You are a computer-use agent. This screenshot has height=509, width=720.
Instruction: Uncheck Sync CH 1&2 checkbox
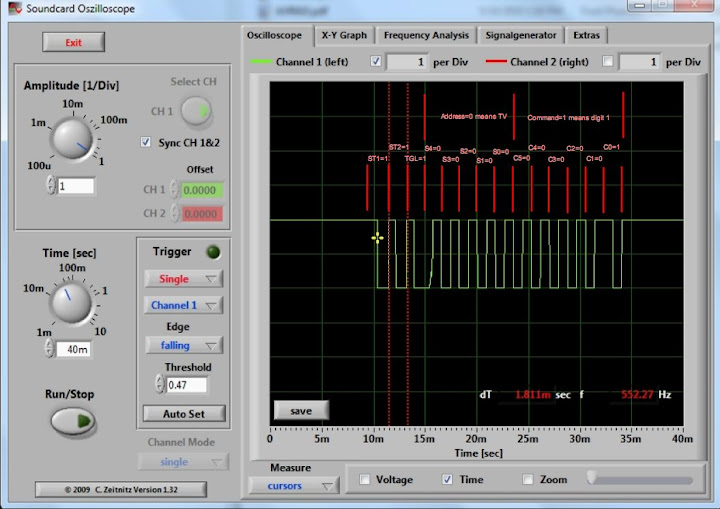point(147,142)
